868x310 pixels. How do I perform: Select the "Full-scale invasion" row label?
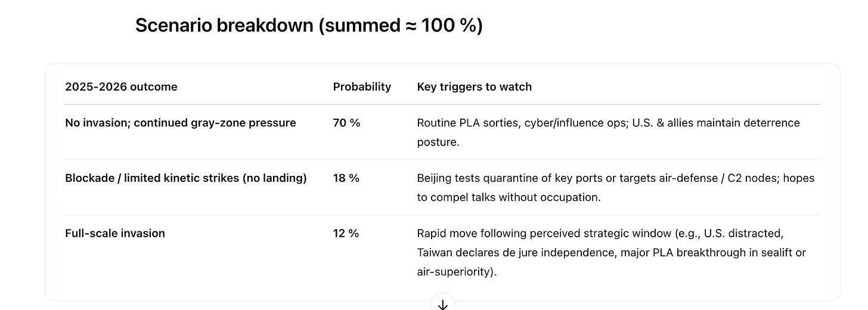(x=114, y=234)
